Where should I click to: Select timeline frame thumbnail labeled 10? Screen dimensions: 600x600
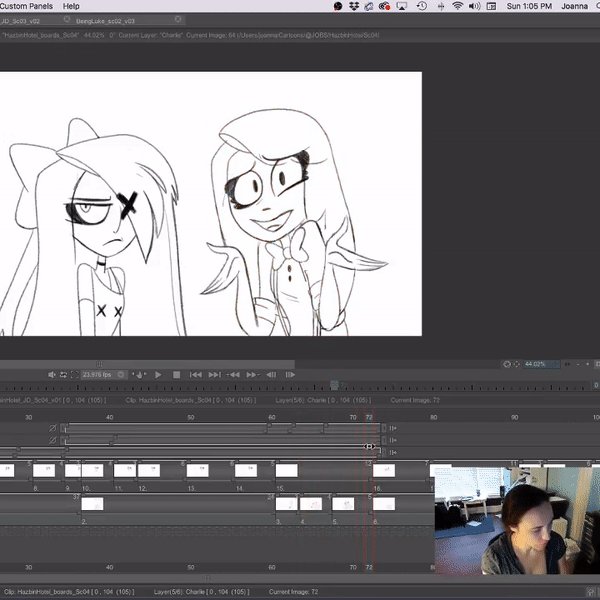pos(92,470)
